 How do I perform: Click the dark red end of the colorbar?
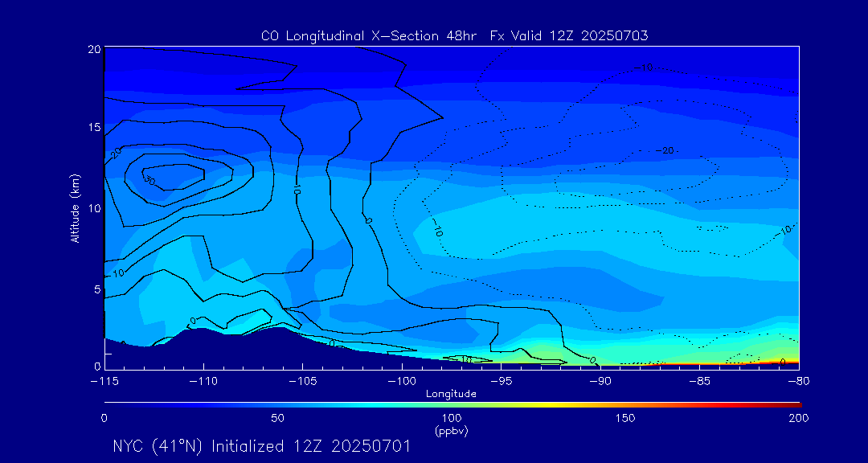point(794,405)
